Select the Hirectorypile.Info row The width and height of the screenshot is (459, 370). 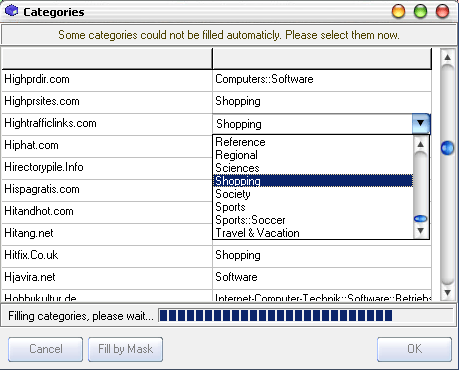[107, 168]
